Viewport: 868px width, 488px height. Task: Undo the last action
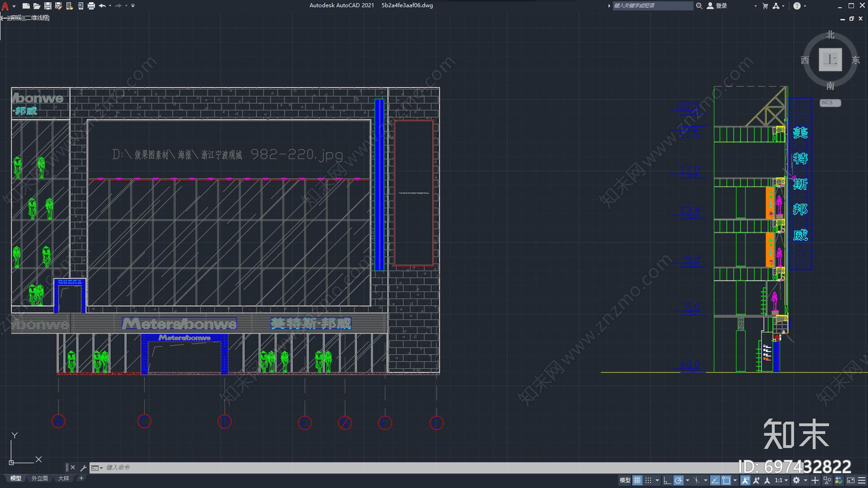(102, 6)
